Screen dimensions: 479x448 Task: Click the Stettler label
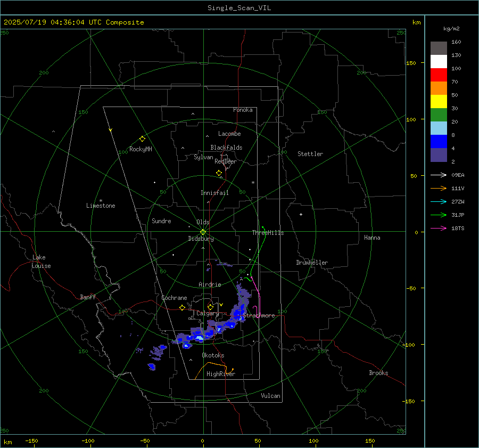coord(310,154)
